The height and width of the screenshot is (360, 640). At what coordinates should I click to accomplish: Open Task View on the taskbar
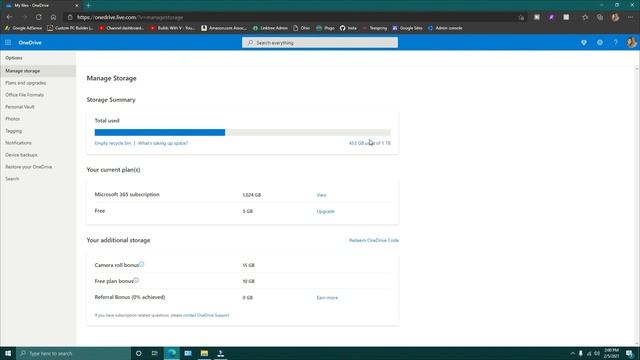pos(155,353)
